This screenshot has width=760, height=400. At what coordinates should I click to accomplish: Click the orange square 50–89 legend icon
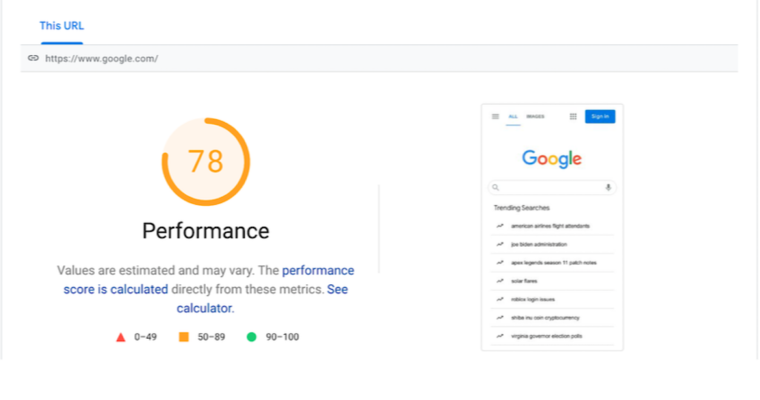(183, 337)
